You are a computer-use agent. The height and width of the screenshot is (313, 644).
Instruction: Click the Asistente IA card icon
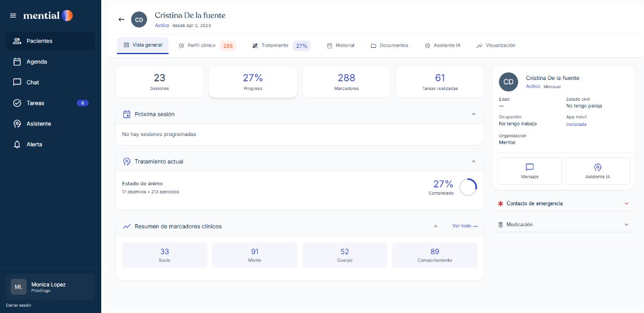pos(597,167)
